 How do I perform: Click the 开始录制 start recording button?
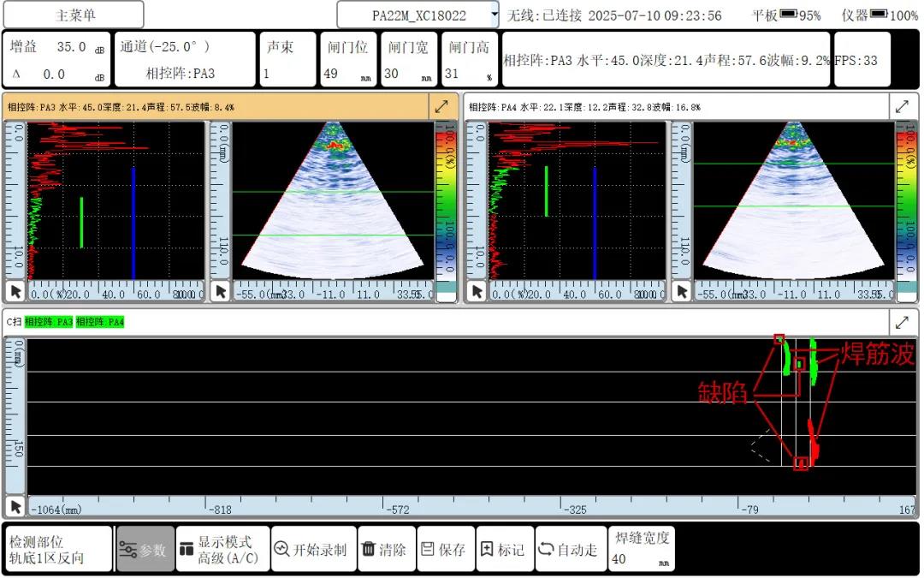tap(312, 550)
